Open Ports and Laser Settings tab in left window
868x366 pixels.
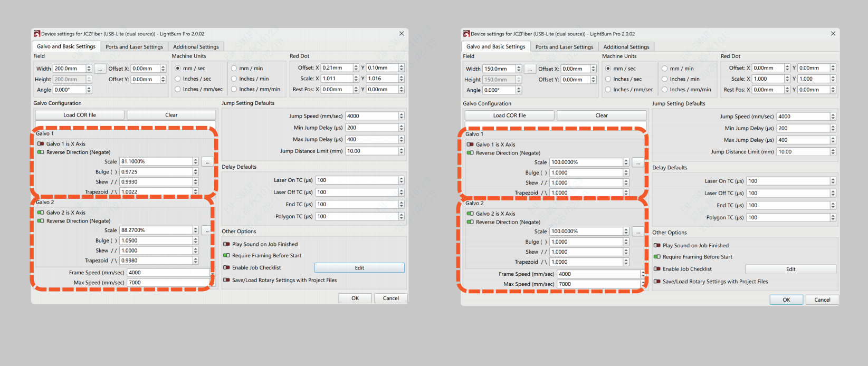point(134,47)
